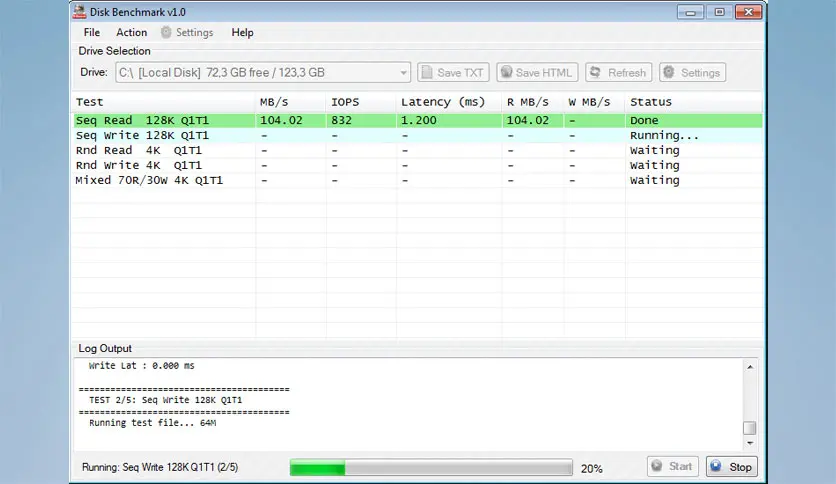Image resolution: width=836 pixels, height=484 pixels.
Task: Click the log scrollbar up arrow
Action: pyautogui.click(x=750, y=367)
